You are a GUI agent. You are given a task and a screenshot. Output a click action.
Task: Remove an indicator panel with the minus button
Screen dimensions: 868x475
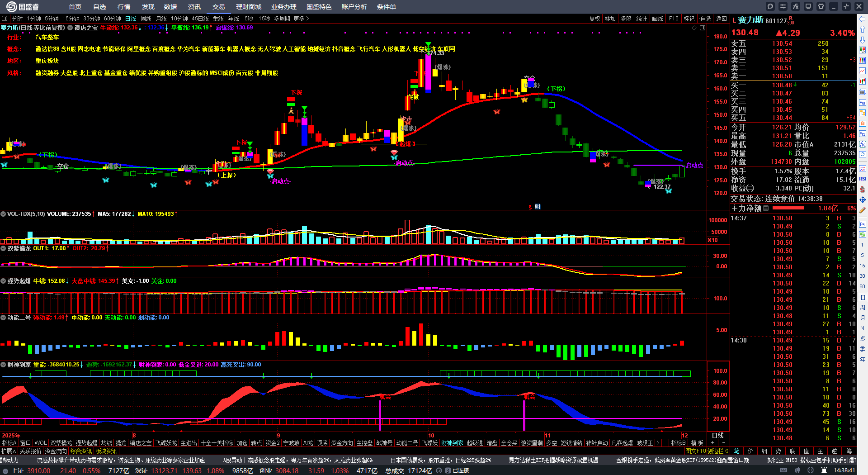tap(723, 443)
